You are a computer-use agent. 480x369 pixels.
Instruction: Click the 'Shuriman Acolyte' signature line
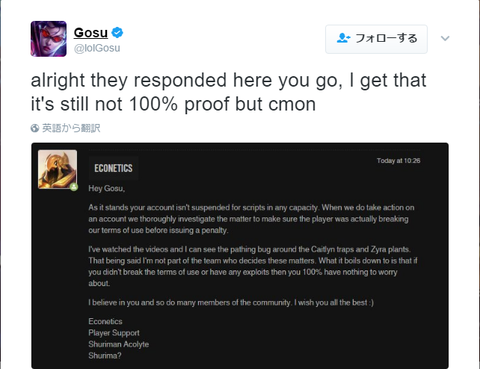pyautogui.click(x=119, y=344)
